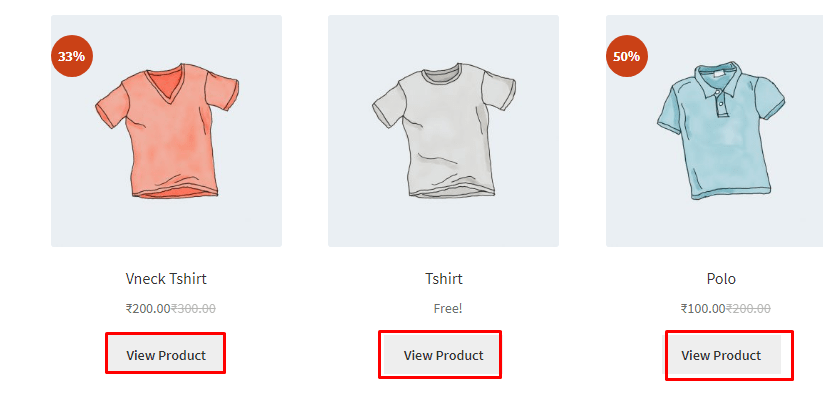Click the collar of the blue polo
Viewport: 823px width, 398px height.
pos(720,80)
